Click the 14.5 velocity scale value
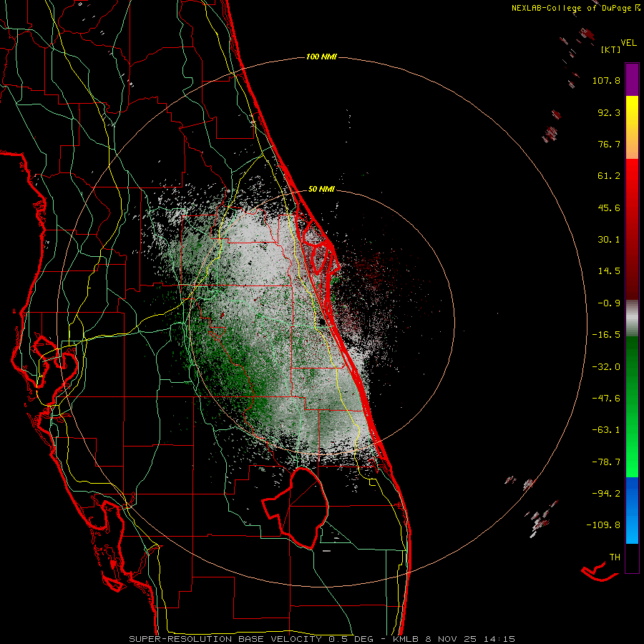Image resolution: width=644 pixels, height=644 pixels. 609,271
